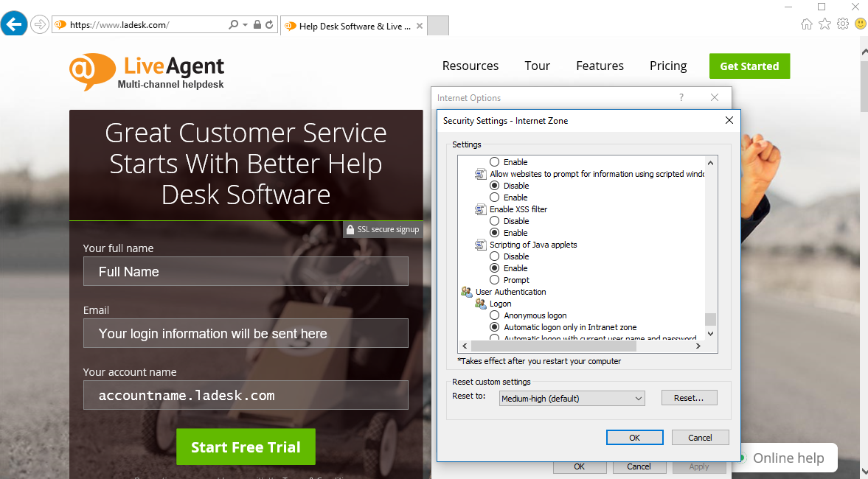The image size is (868, 479).
Task: Choose Anonymous logon option
Action: [495, 315]
